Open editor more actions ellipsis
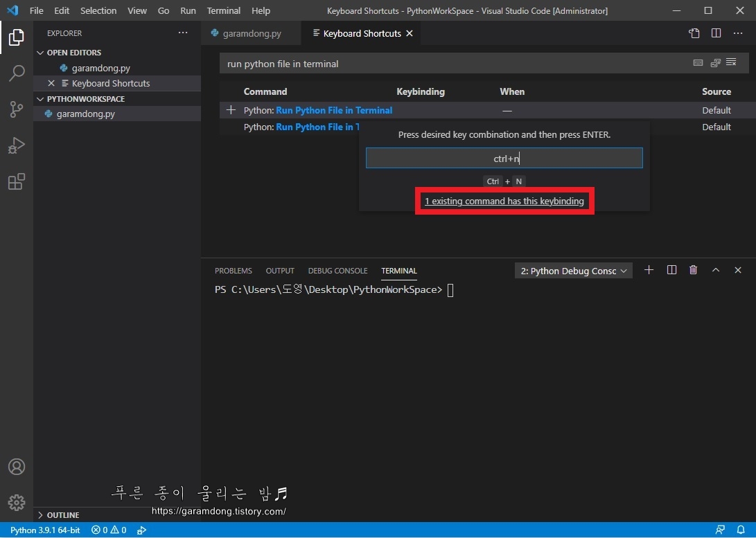This screenshot has width=756, height=538. click(x=738, y=33)
